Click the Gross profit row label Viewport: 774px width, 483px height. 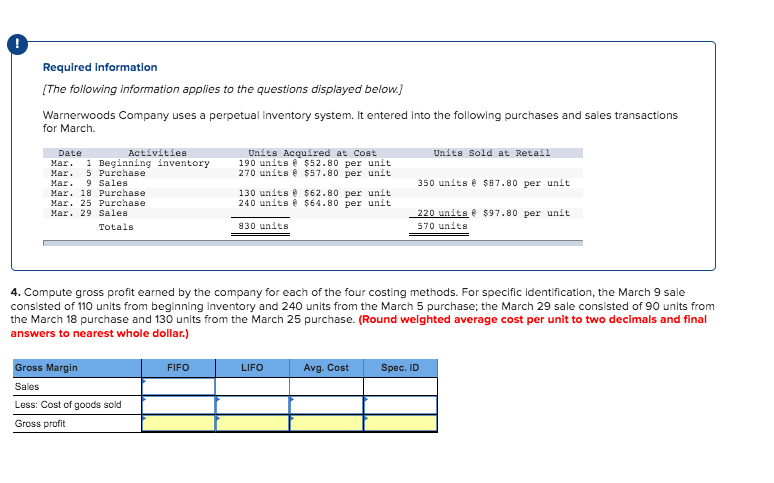40,424
